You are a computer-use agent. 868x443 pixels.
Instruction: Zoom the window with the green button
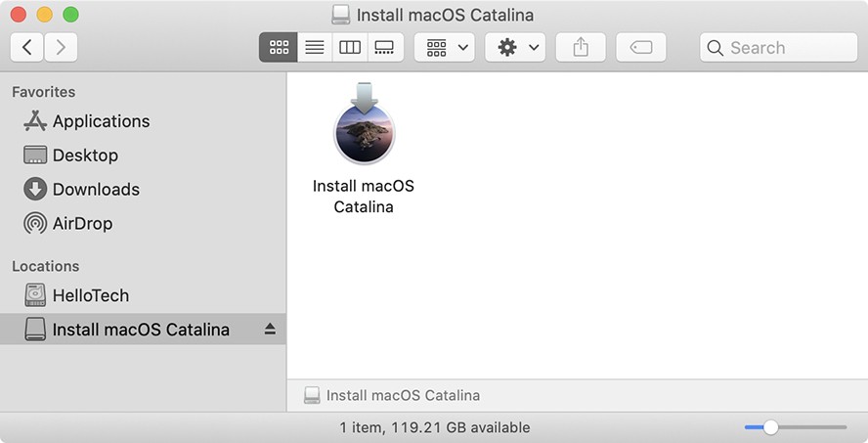point(70,15)
